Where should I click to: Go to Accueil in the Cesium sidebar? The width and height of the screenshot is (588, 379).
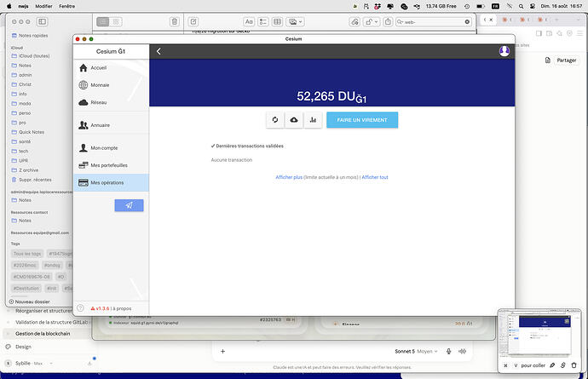point(111,68)
